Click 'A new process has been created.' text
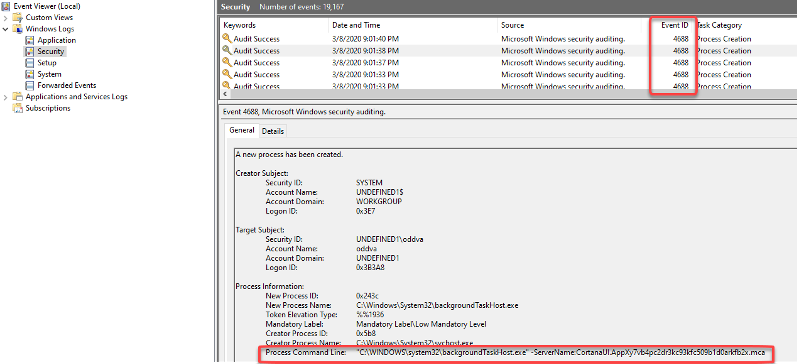 click(x=289, y=154)
